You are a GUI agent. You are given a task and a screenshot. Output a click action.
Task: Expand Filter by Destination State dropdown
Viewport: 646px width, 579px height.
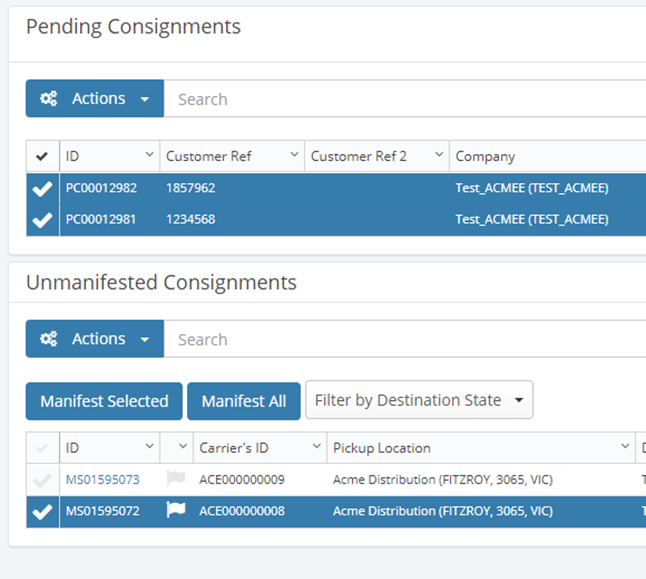pos(419,400)
